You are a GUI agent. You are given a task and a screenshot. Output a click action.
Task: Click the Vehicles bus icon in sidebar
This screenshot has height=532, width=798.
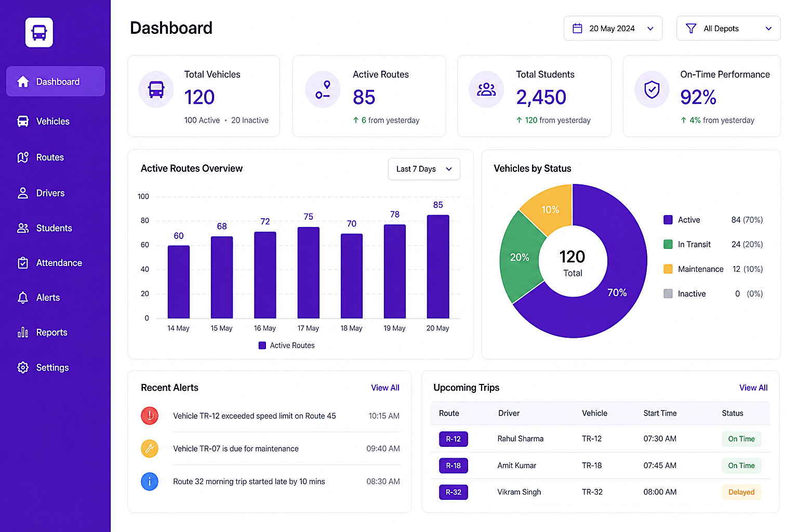23,121
